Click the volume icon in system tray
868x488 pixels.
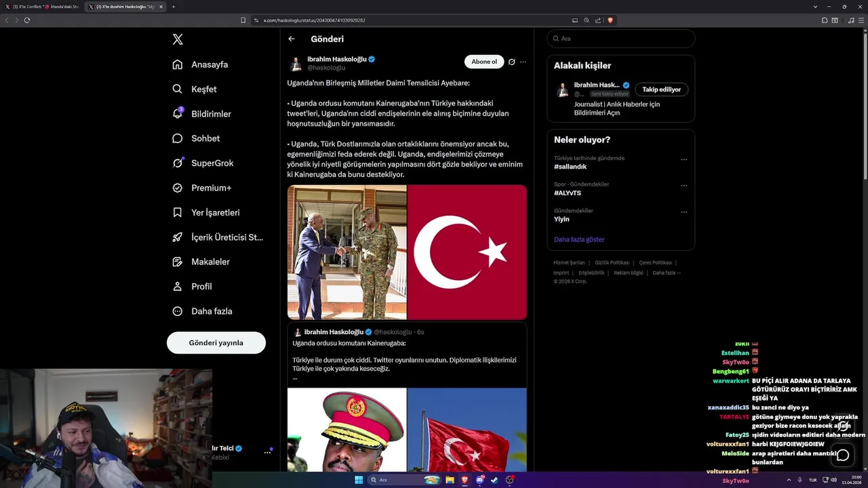tap(833, 480)
